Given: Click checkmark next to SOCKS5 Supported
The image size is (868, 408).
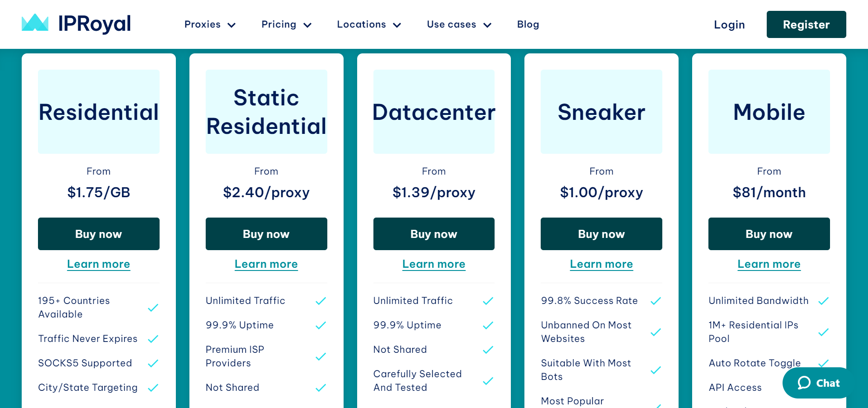Looking at the screenshot, I should tap(153, 363).
